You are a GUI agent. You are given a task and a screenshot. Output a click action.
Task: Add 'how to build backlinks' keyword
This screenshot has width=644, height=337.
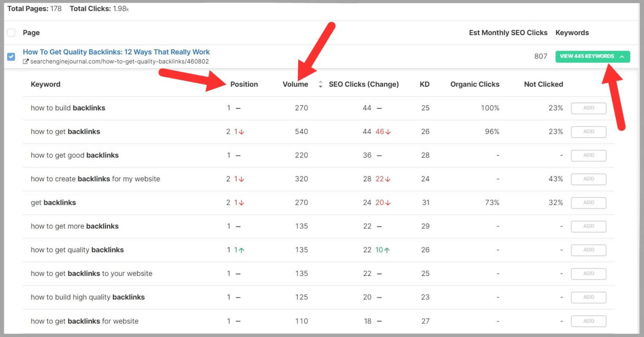pyautogui.click(x=588, y=108)
